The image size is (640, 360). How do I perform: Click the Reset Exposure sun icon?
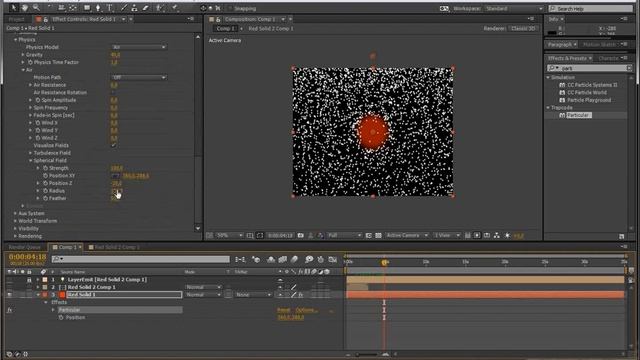(507, 236)
